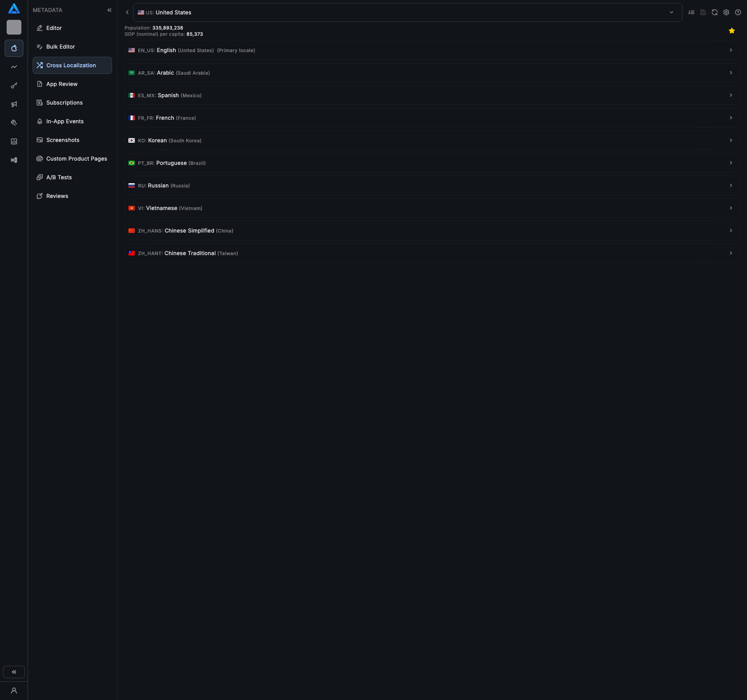Screen dimensions: 747x700
Task: Click the megaphone icon in left rail
Action: tap(14, 104)
